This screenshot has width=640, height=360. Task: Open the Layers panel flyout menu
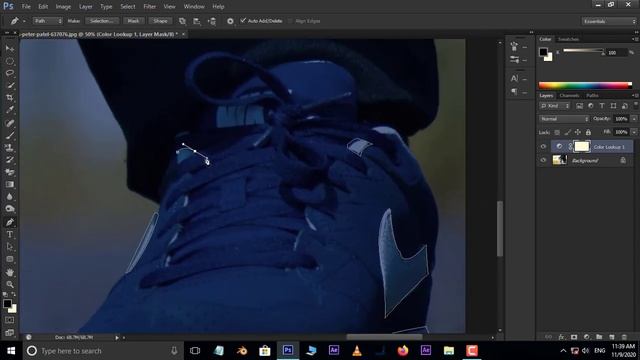point(635,96)
